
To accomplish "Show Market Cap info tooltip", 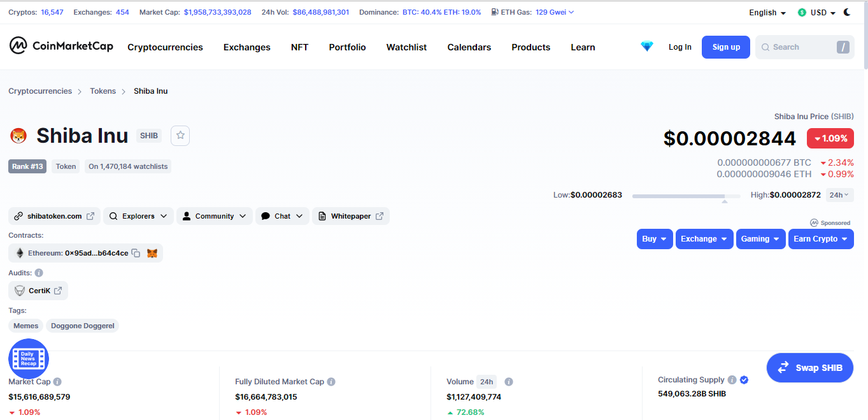I will pyautogui.click(x=57, y=382).
